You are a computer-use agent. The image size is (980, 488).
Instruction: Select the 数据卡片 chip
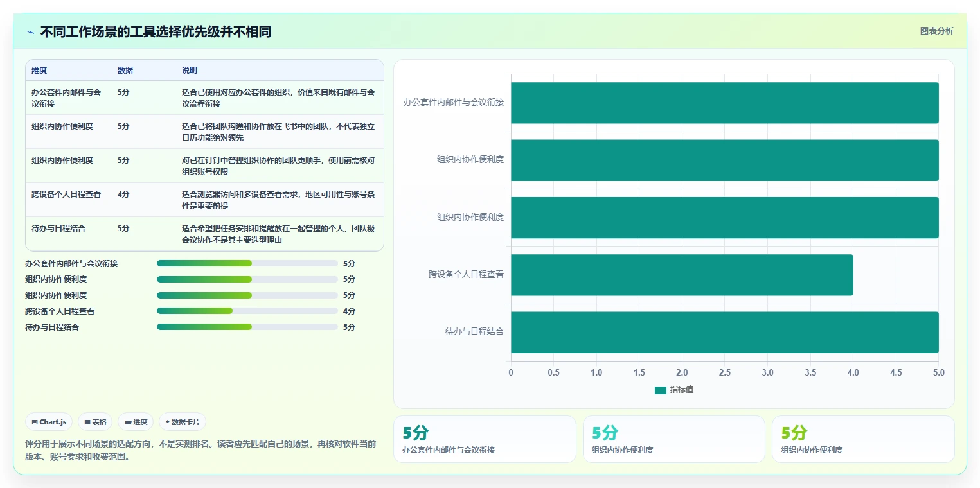pos(183,422)
